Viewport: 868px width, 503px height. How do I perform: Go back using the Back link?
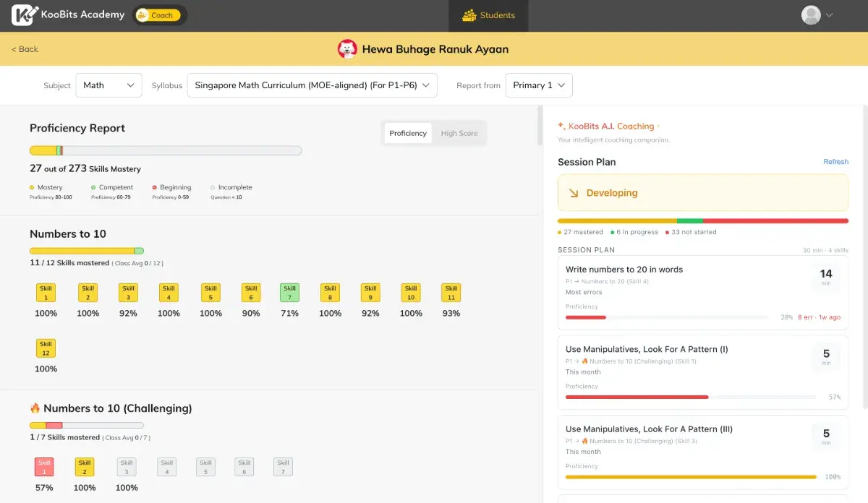pyautogui.click(x=25, y=49)
